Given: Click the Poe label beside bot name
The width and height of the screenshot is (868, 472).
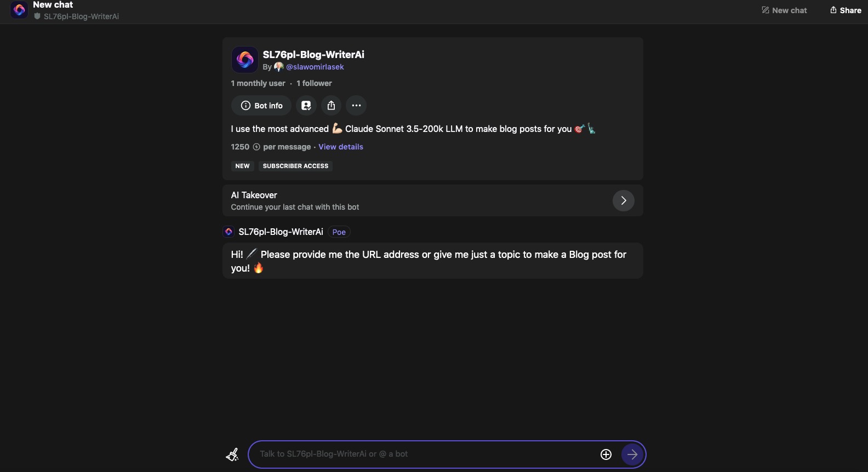Looking at the screenshot, I should pos(339,232).
